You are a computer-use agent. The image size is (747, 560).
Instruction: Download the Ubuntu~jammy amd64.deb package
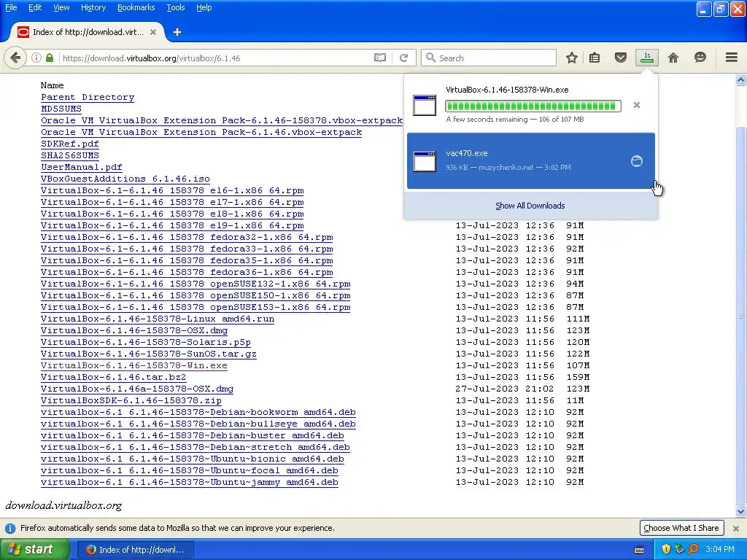coord(190,483)
